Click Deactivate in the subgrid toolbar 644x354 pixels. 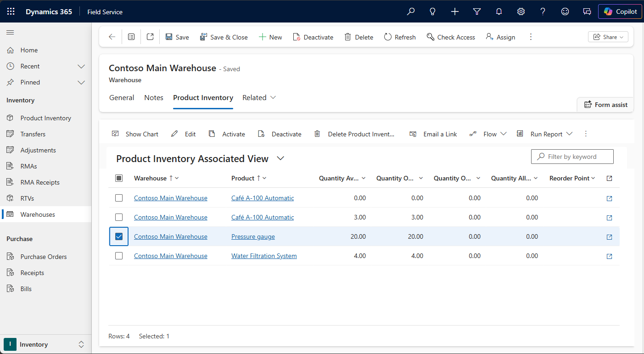(x=280, y=134)
